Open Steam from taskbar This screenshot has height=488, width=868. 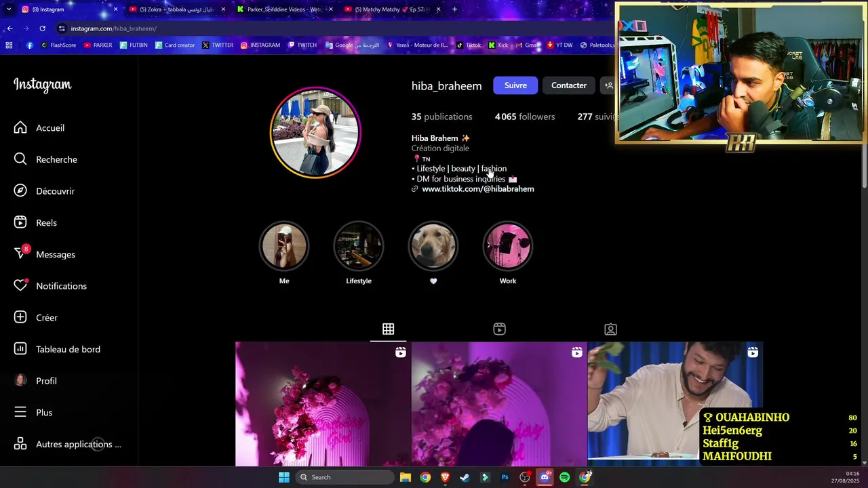[x=465, y=477]
